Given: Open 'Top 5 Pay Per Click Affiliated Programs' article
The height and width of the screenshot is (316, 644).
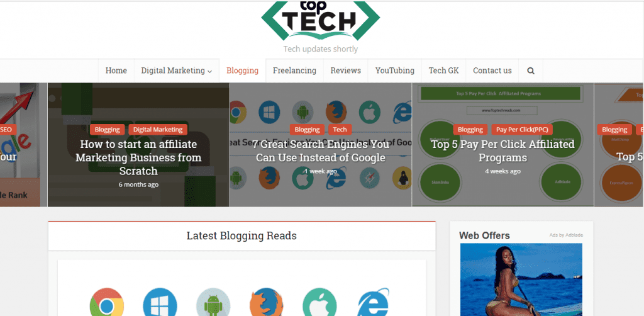Looking at the screenshot, I should point(502,151).
